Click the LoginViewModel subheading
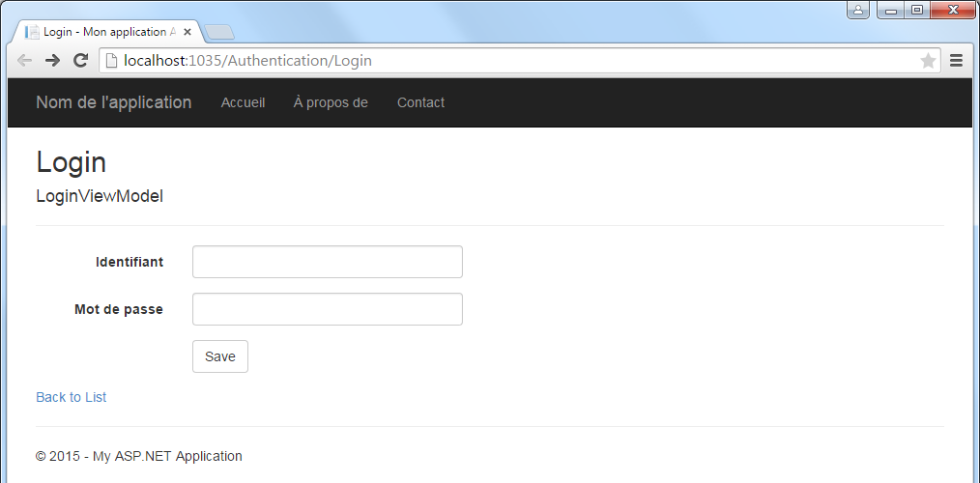980x483 pixels. (100, 196)
